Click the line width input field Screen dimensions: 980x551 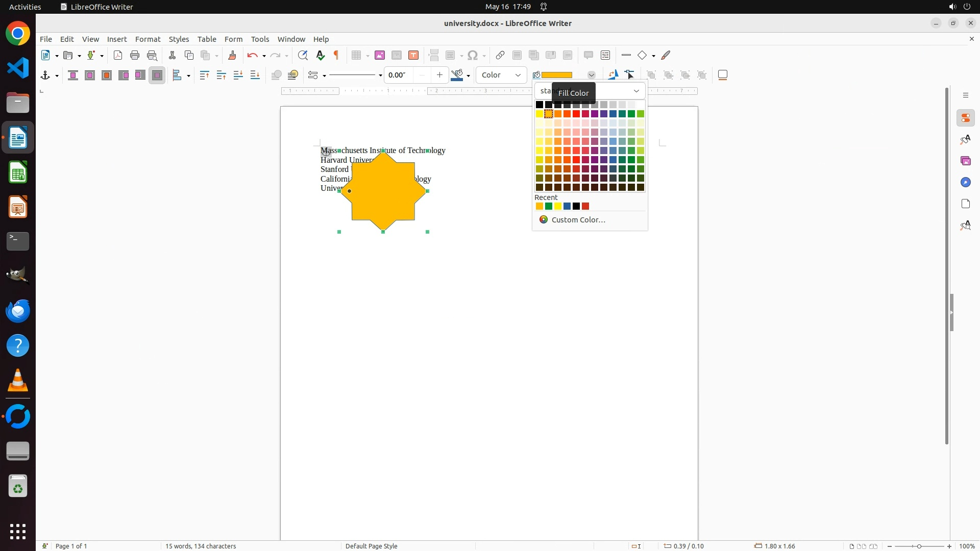click(398, 75)
